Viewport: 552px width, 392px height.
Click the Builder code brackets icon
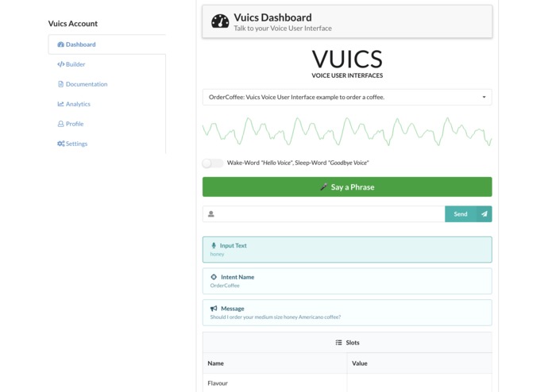pos(60,64)
